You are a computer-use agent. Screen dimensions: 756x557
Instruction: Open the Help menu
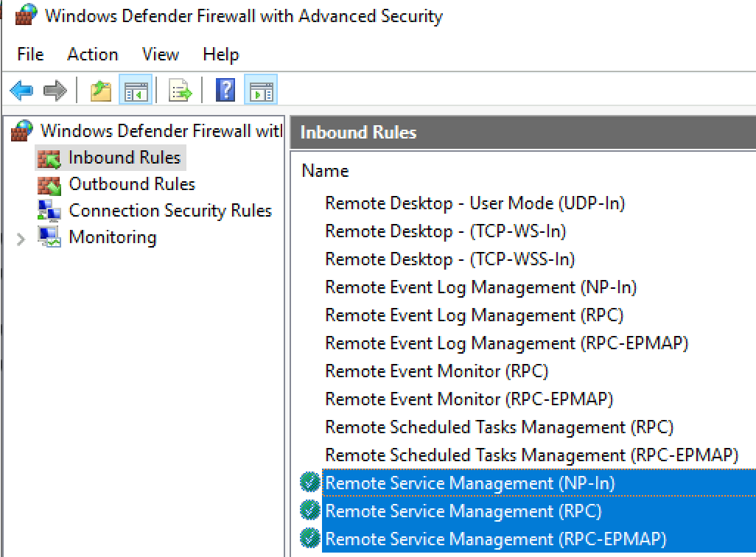221,54
